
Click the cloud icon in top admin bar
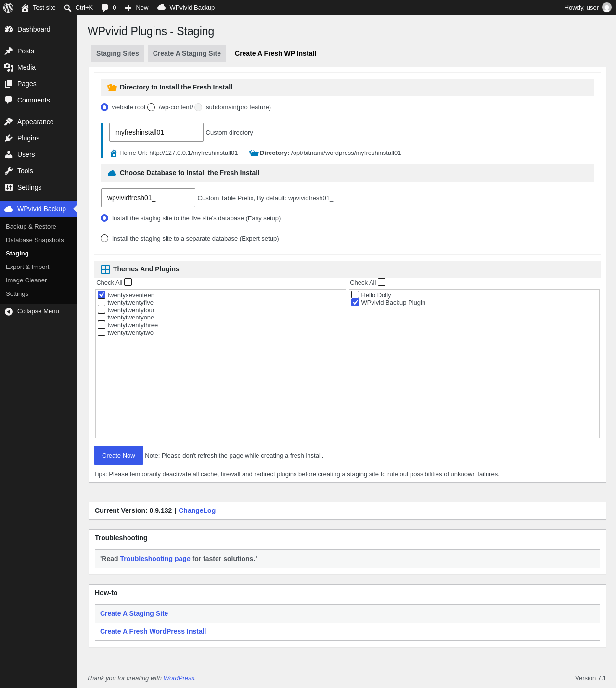tap(162, 7)
